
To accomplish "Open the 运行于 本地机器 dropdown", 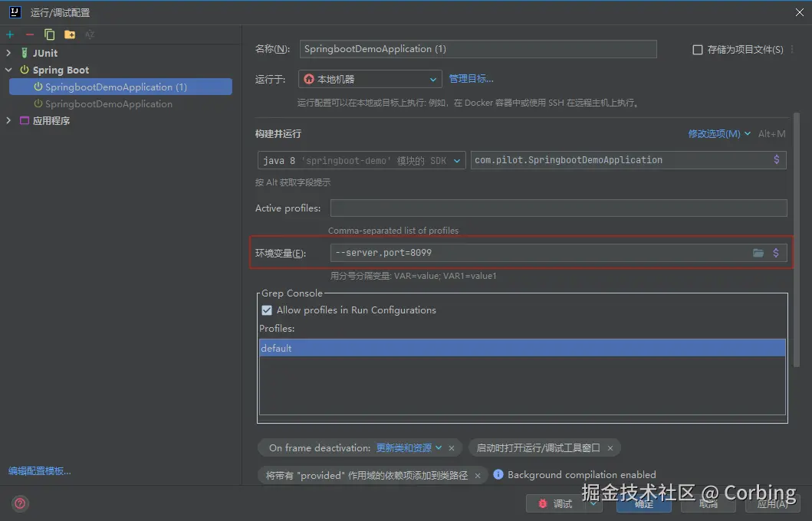I will pos(370,79).
